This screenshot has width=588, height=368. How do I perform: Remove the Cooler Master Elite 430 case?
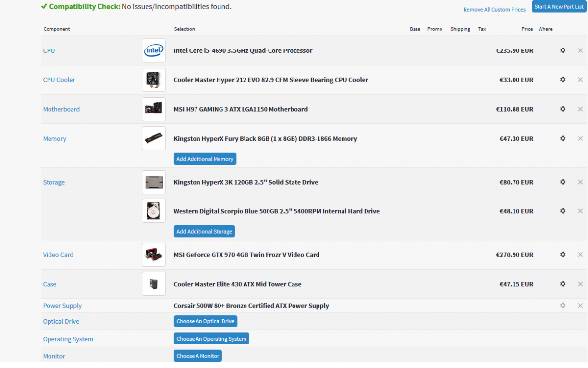[580, 284]
